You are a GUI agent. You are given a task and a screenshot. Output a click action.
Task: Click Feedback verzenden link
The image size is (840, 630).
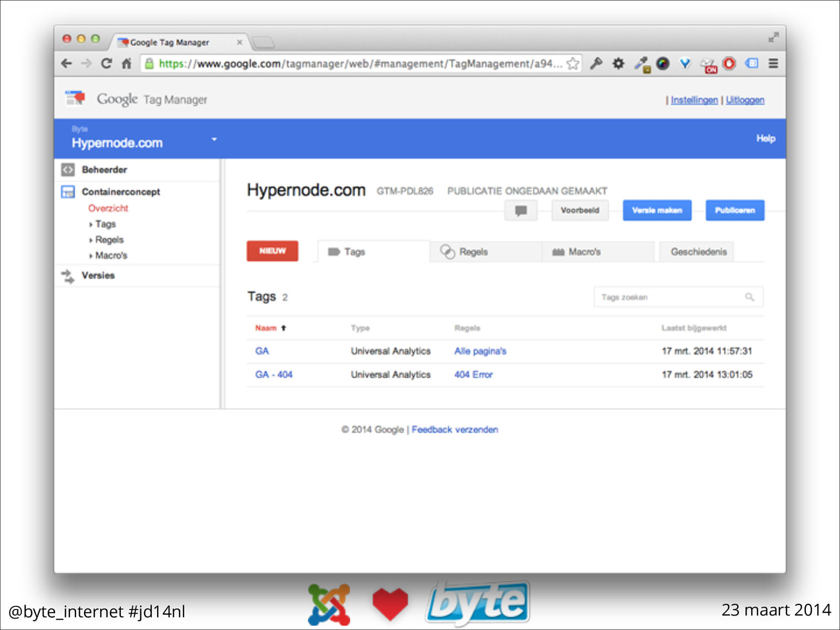pyautogui.click(x=455, y=430)
